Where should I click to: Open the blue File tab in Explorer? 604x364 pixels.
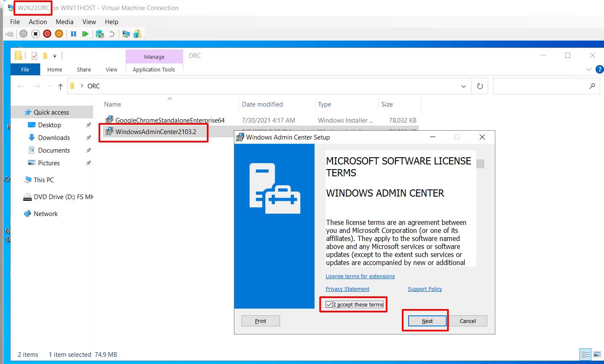point(25,69)
